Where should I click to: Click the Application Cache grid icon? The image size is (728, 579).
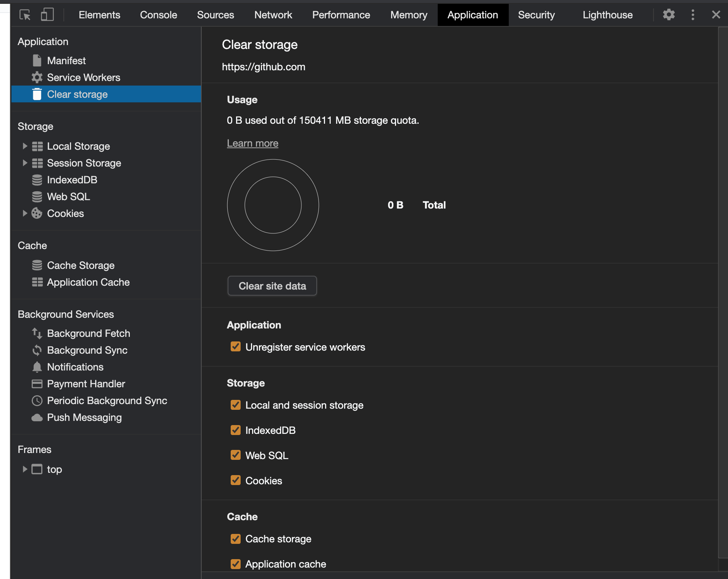point(37,282)
